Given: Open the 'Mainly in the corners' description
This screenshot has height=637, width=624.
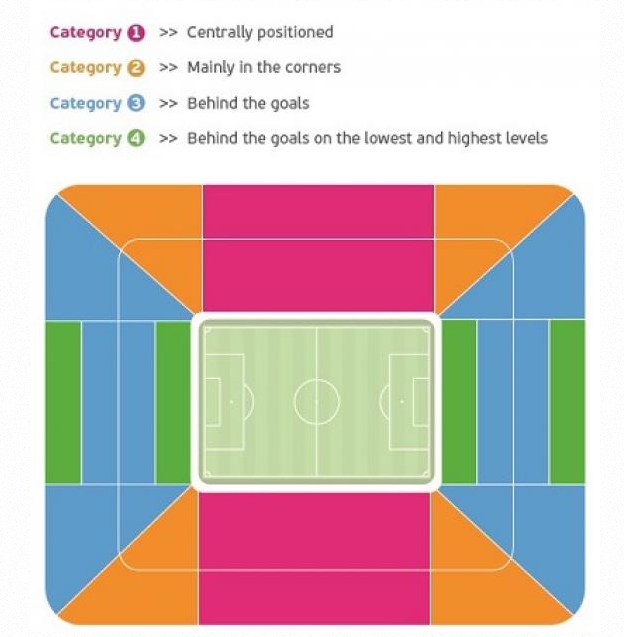Looking at the screenshot, I should pos(263,68).
